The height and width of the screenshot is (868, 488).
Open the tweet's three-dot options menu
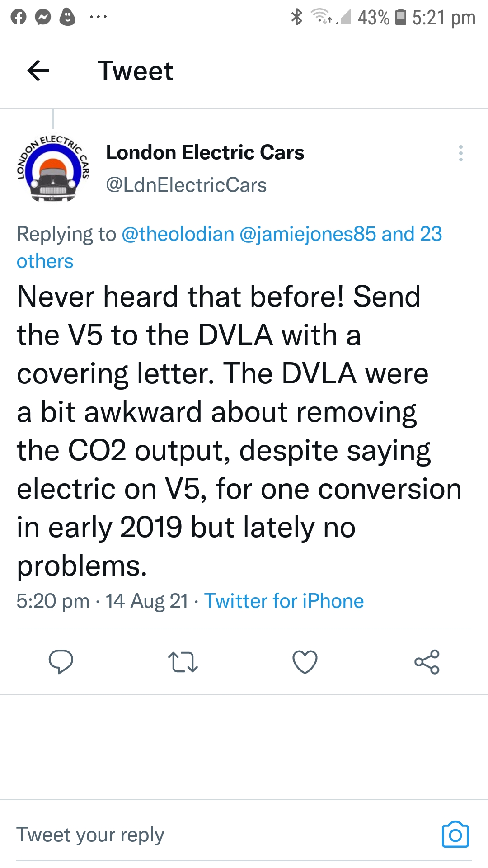point(460,153)
